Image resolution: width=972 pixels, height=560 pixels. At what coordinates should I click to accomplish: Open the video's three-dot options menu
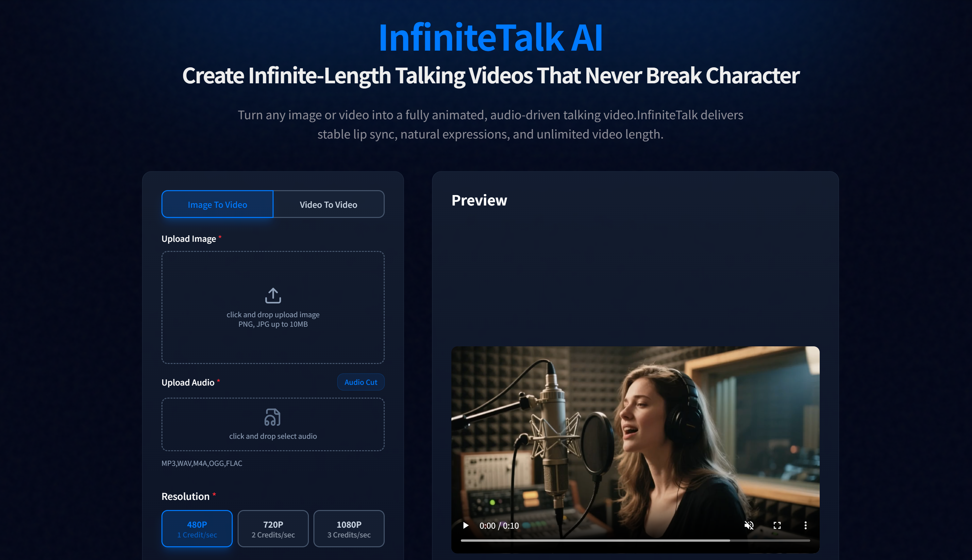coord(805,525)
